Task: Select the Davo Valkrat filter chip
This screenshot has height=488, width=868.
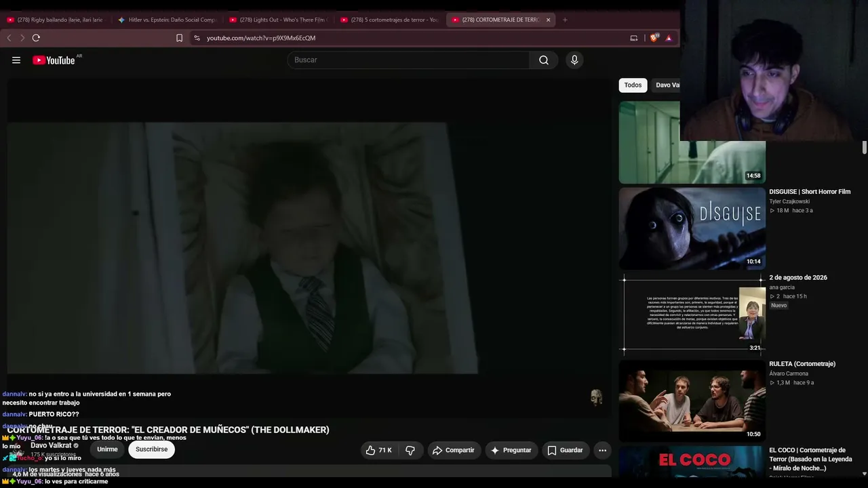Action: tap(667, 85)
